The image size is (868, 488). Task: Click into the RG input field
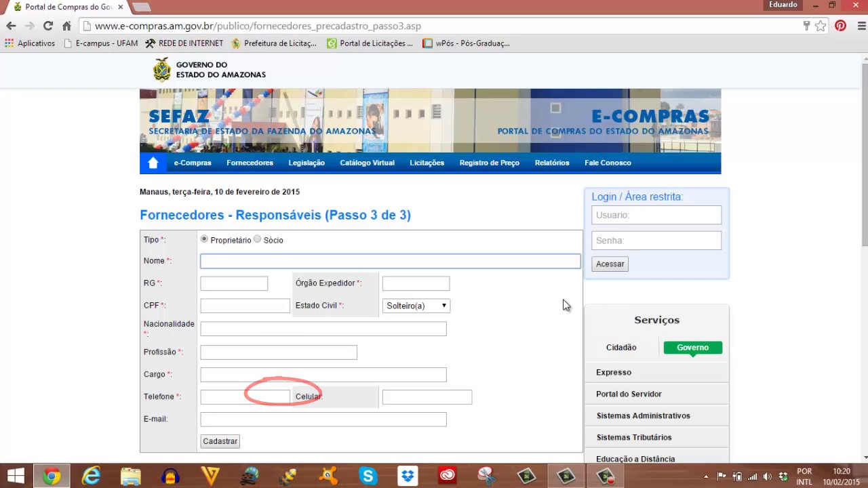234,284
